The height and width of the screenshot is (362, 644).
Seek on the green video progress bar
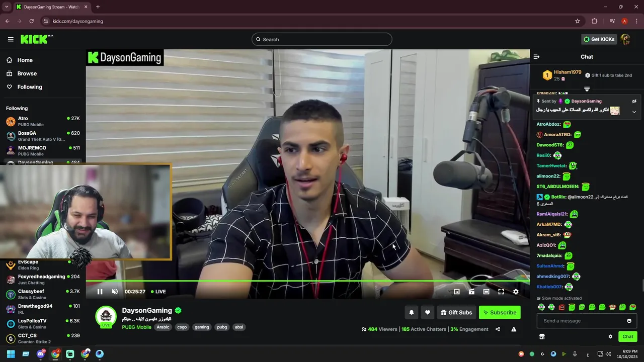pos(308,281)
